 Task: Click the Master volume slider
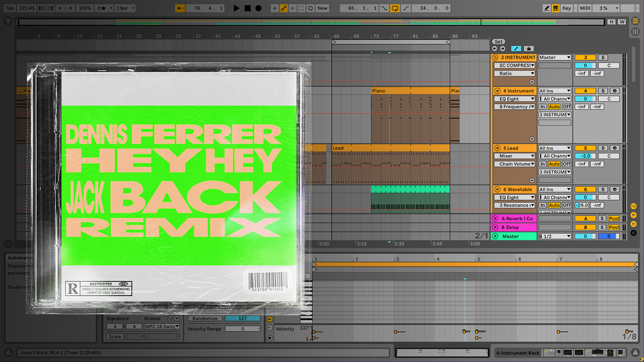click(586, 236)
